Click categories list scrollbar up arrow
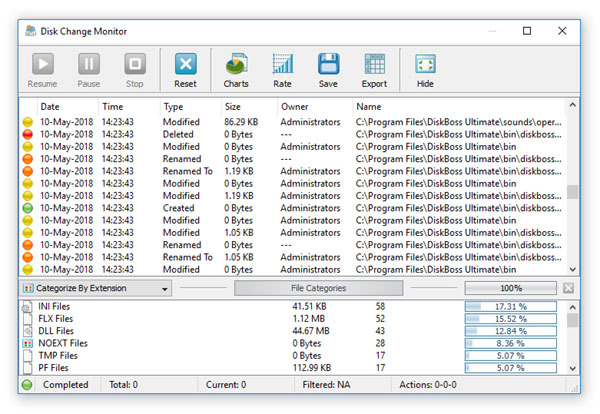Viewport: 600px width, 414px height. 572,307
